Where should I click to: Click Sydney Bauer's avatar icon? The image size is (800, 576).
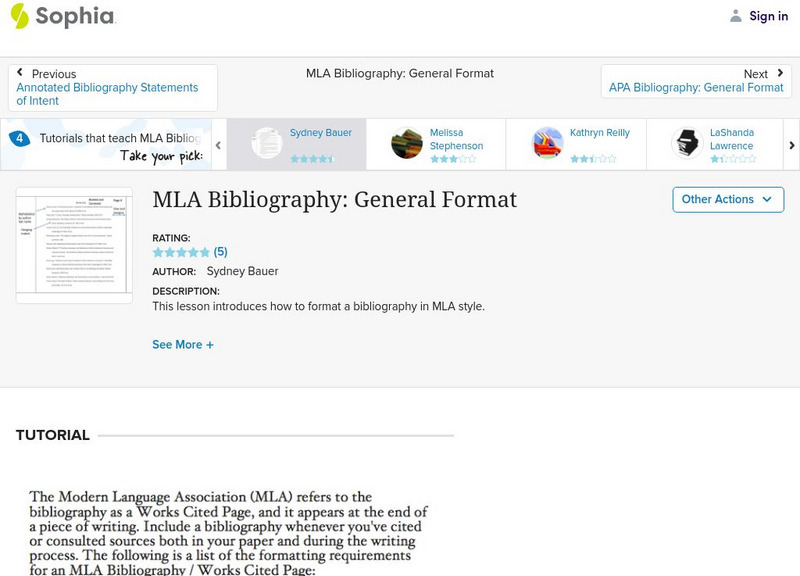pos(265,143)
